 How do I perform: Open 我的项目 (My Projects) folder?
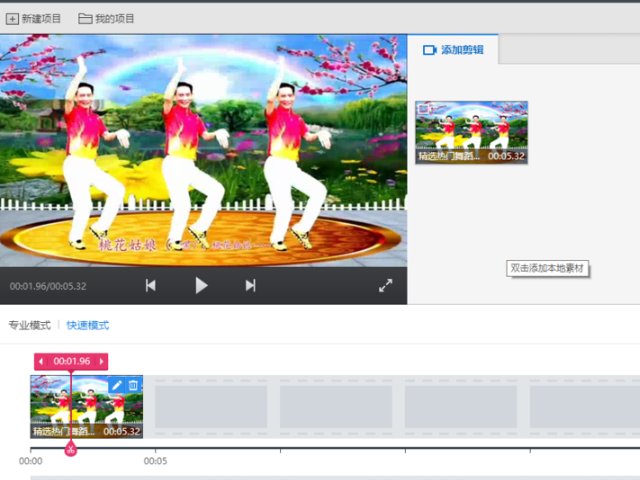(106, 18)
